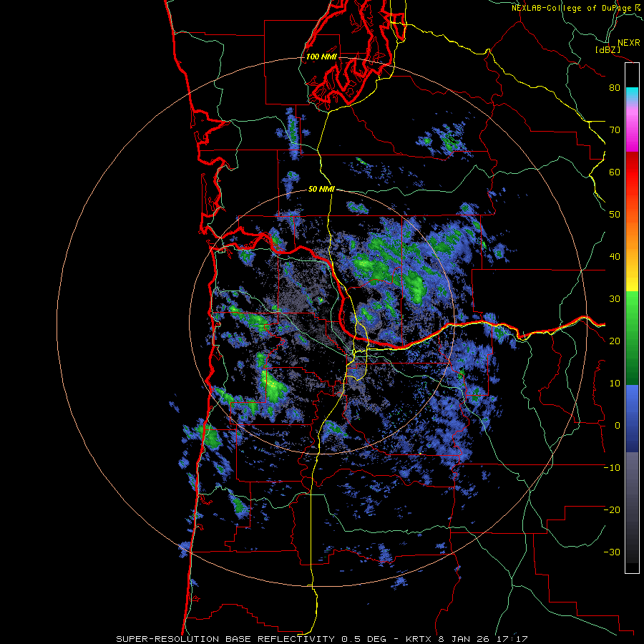Click the positive 20 value on the dBZ scale
This screenshot has height=644, width=644.
(x=614, y=341)
